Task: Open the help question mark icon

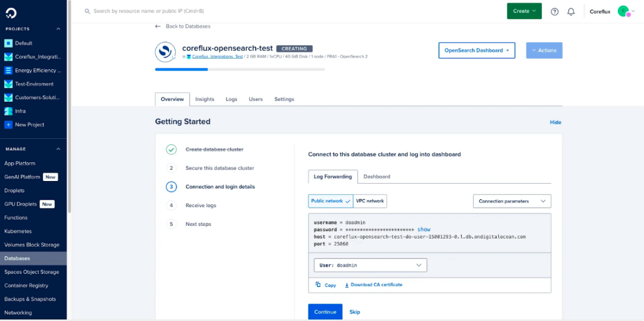Action: (555, 11)
